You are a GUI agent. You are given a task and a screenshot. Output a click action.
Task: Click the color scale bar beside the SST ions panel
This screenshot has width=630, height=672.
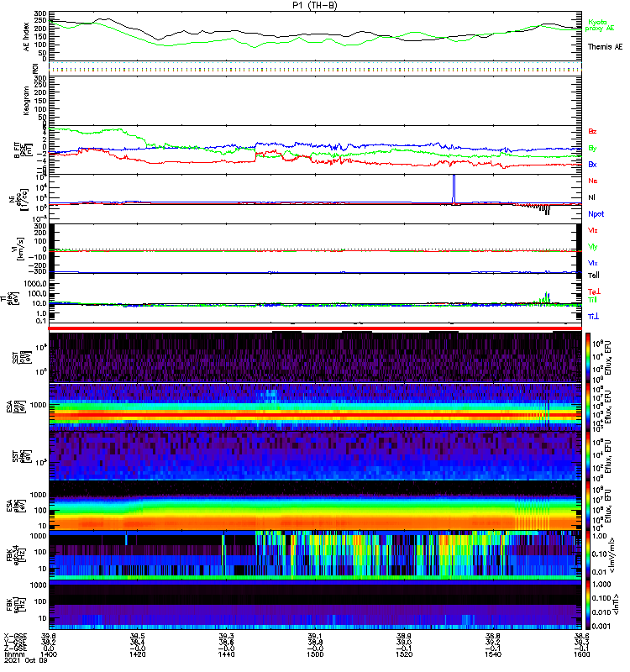click(x=588, y=357)
